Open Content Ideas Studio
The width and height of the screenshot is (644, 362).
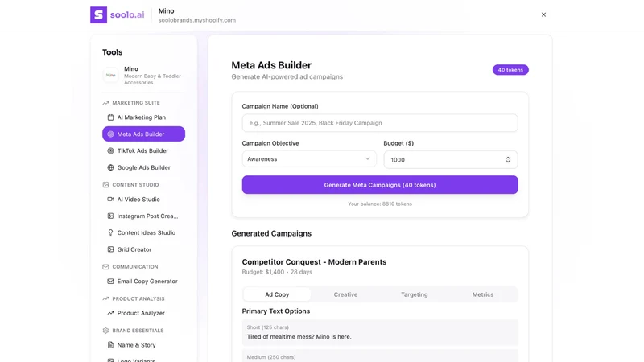pyautogui.click(x=144, y=232)
